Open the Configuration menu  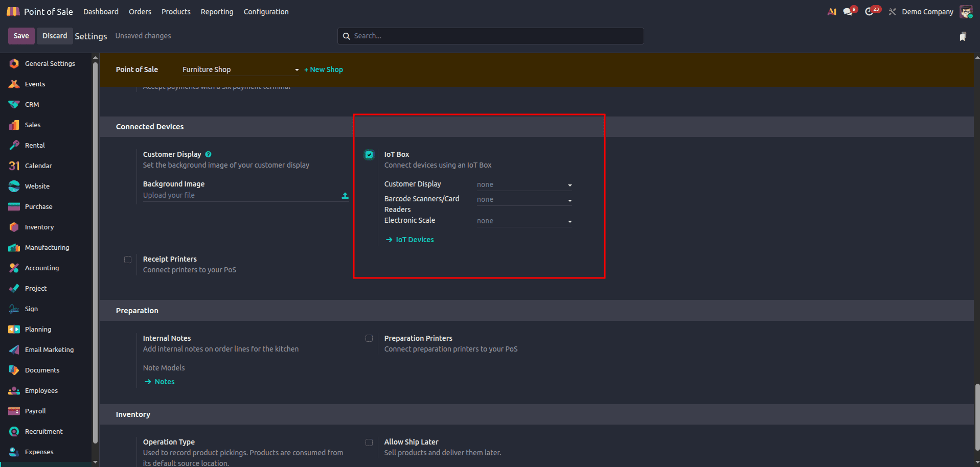pos(266,12)
